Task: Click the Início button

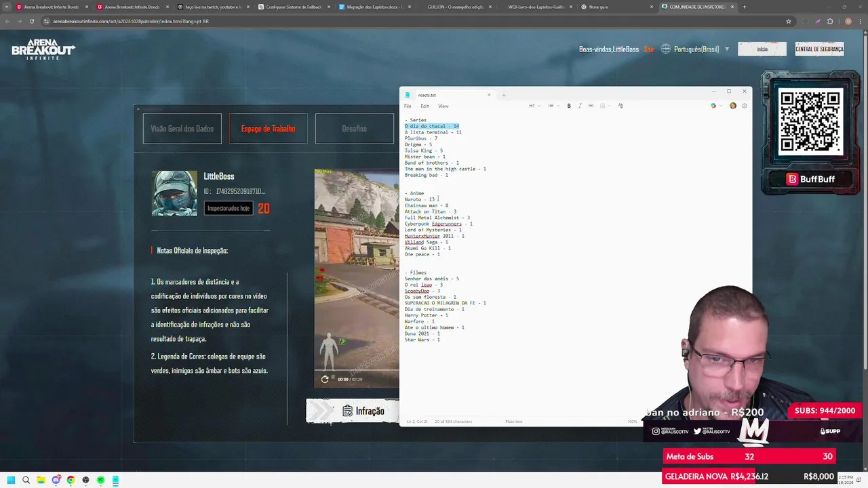Action: point(762,49)
